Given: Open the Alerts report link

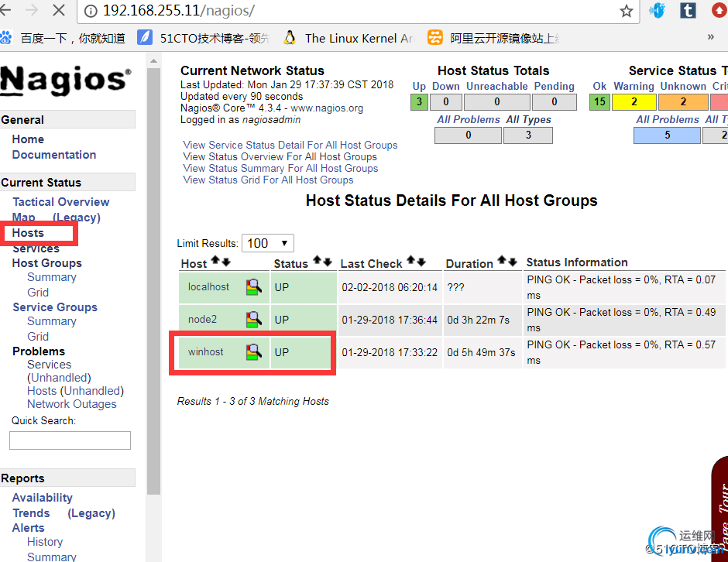Looking at the screenshot, I should click(x=29, y=528).
